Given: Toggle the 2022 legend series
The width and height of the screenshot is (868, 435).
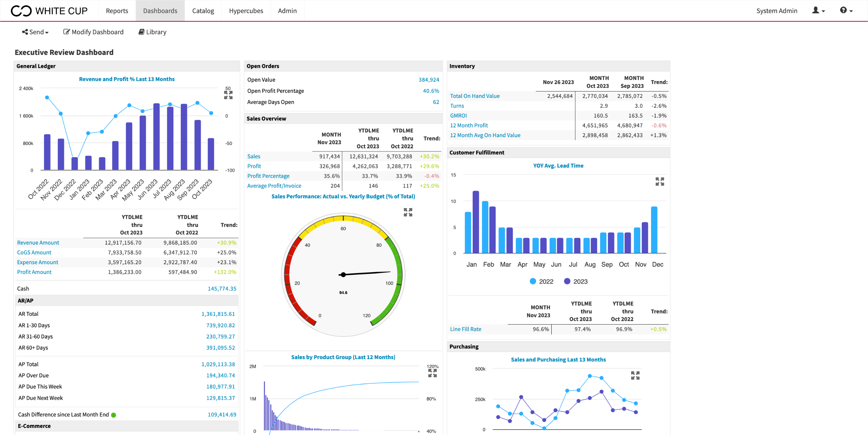Looking at the screenshot, I should tap(541, 282).
